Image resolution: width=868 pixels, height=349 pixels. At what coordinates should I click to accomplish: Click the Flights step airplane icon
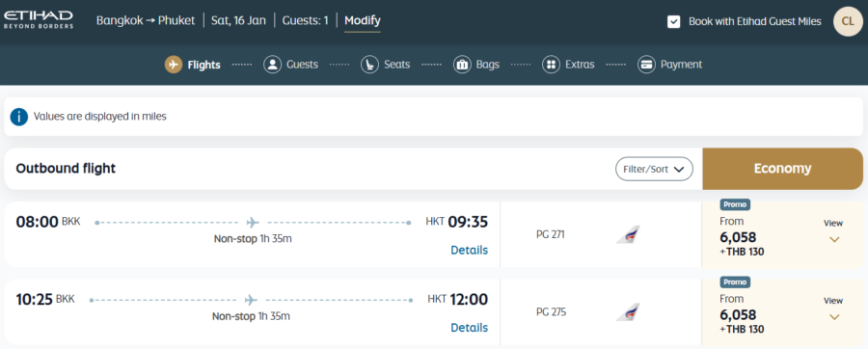pyautogui.click(x=174, y=65)
